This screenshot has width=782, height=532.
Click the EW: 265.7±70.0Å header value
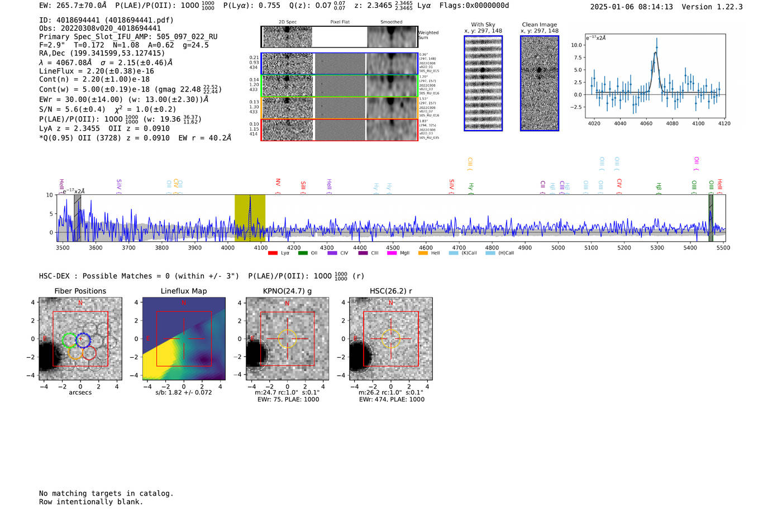tap(73, 6)
